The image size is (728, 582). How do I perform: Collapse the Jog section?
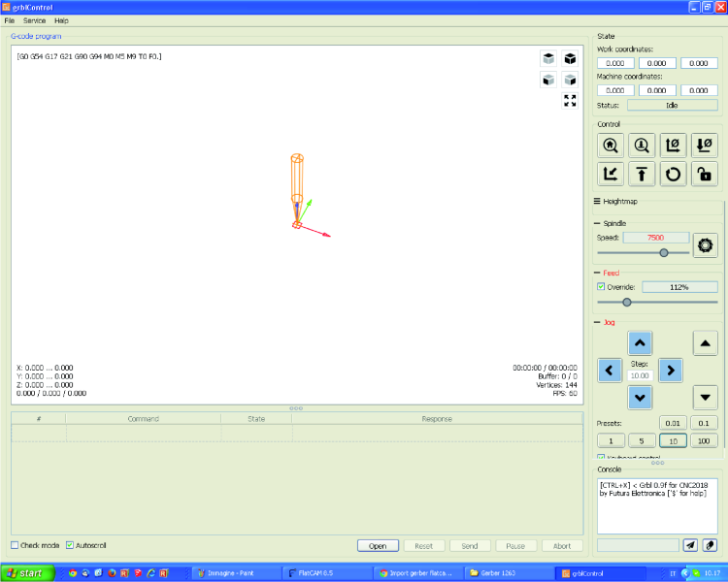605,322
